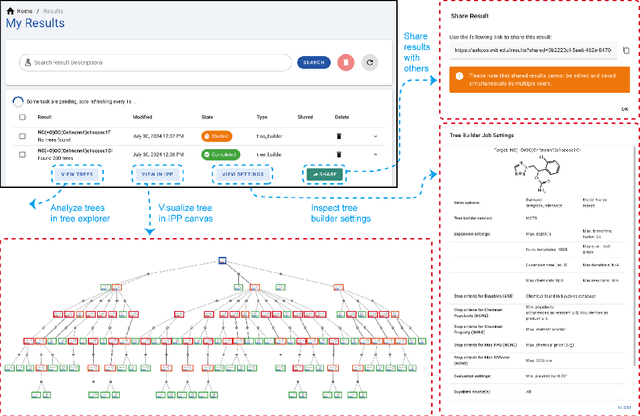Viewport: 640px width, 416px height.
Task: Click the refresh results icon button
Action: coord(372,62)
